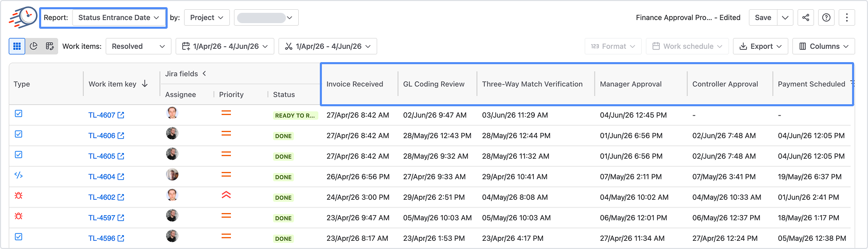868x249 pixels.
Task: Click the Finance Approval Pro... - Edited report name
Action: 688,17
